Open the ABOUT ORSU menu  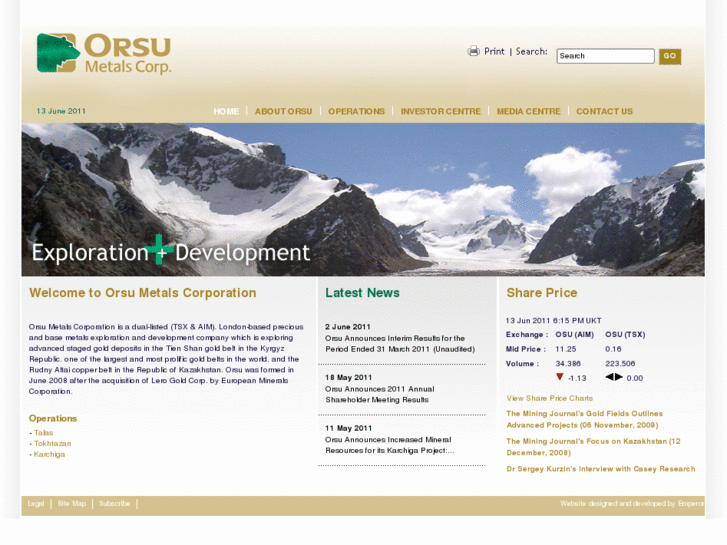pos(283,111)
